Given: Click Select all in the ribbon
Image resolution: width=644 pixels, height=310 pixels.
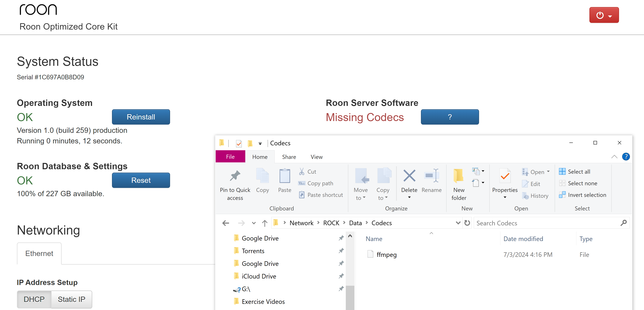Looking at the screenshot, I should coord(574,171).
